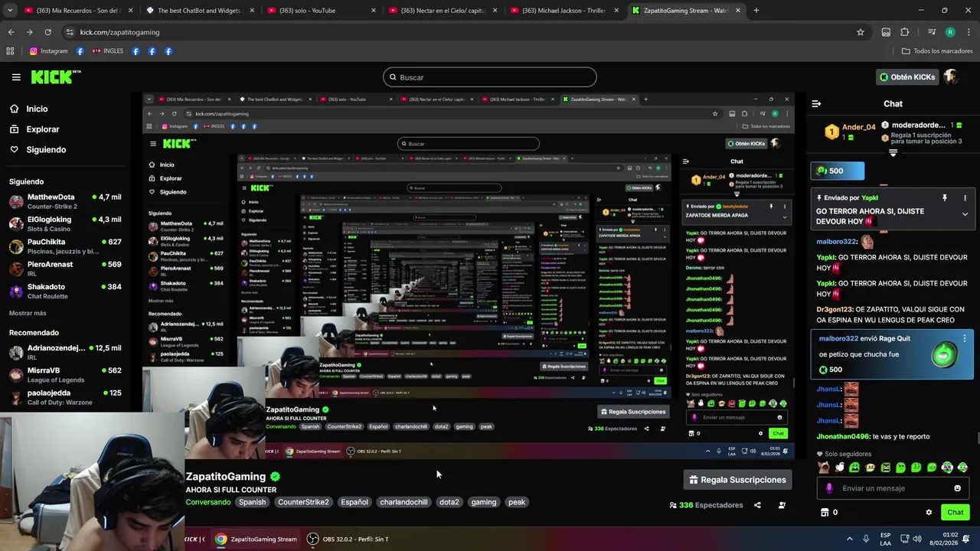Insert the cat emote from quick emotes

(x=823, y=468)
